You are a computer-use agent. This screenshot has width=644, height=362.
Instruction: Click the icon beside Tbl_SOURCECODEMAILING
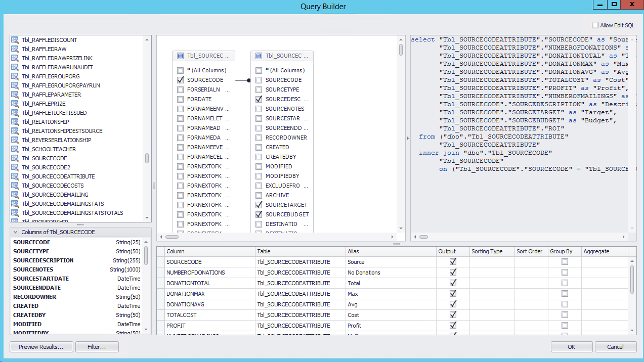point(15,195)
